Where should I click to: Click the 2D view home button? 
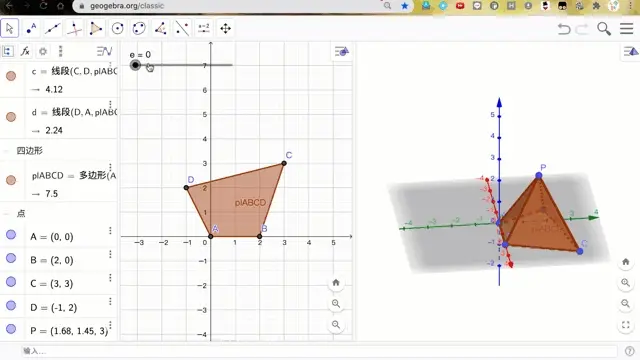[336, 282]
